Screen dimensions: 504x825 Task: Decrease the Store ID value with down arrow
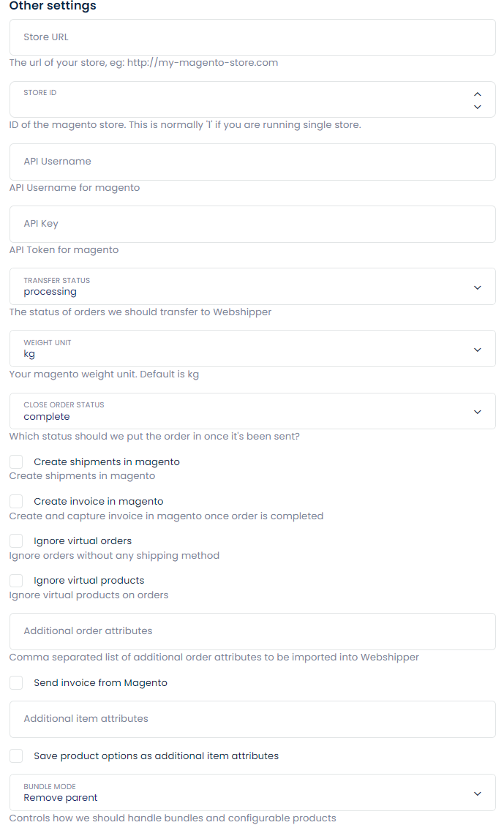point(478,107)
